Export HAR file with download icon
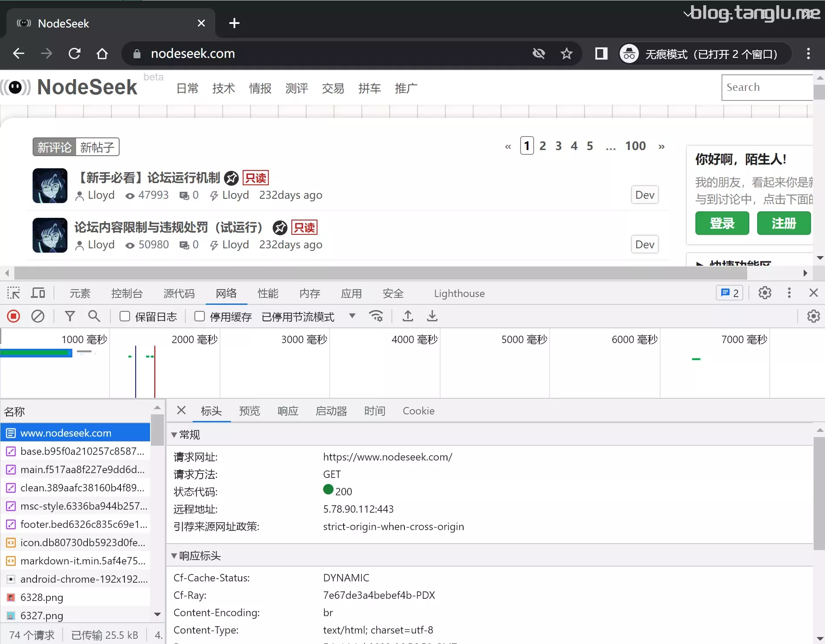The height and width of the screenshot is (644, 825). (x=432, y=316)
